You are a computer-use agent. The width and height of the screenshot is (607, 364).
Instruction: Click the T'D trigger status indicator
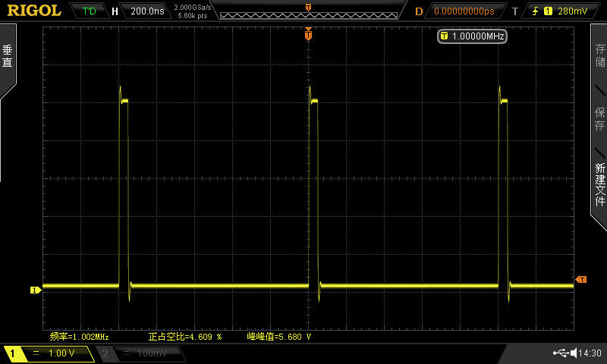[x=90, y=11]
